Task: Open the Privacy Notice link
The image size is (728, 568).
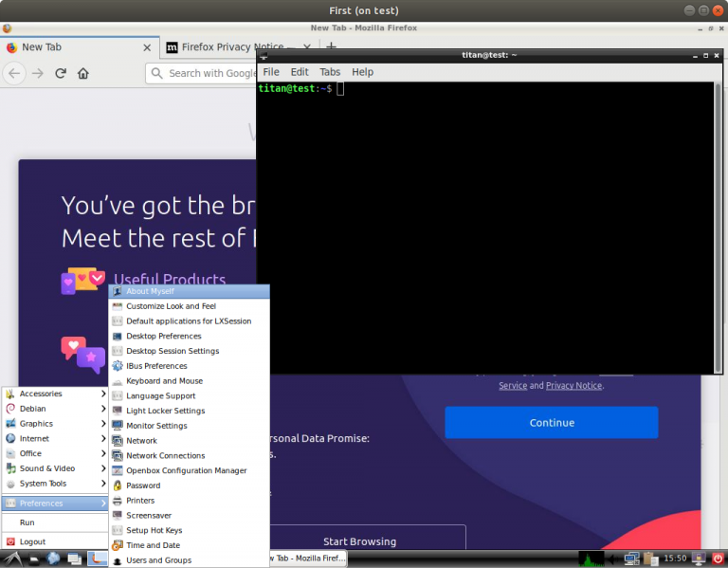Action: pyautogui.click(x=573, y=386)
